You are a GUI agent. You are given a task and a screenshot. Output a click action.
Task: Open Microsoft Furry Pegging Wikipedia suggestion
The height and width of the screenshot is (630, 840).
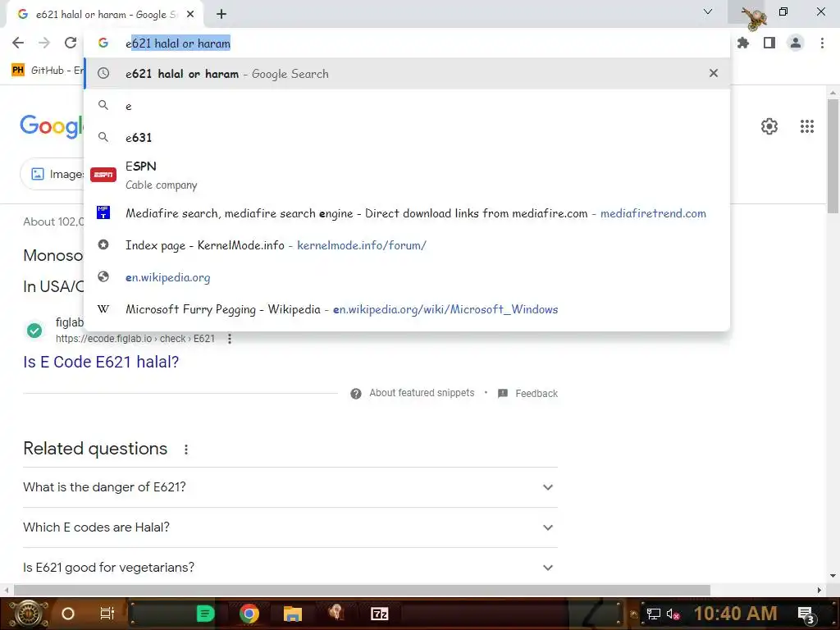407,309
